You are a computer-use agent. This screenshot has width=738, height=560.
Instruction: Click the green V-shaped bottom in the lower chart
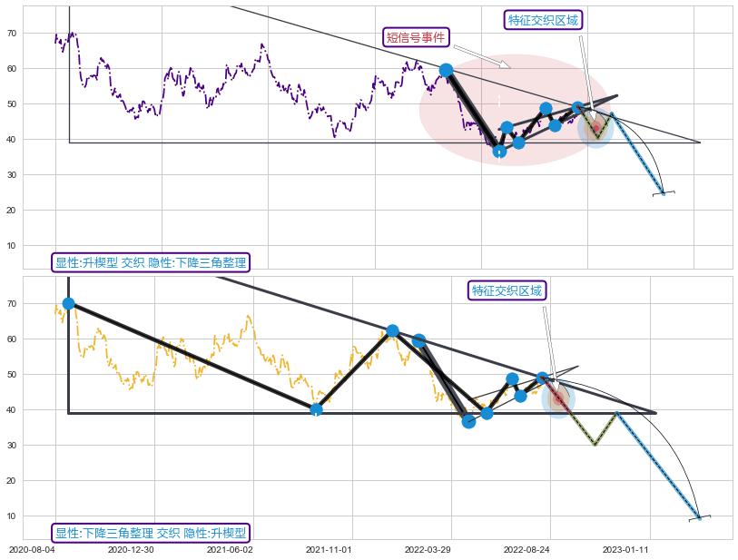(595, 444)
